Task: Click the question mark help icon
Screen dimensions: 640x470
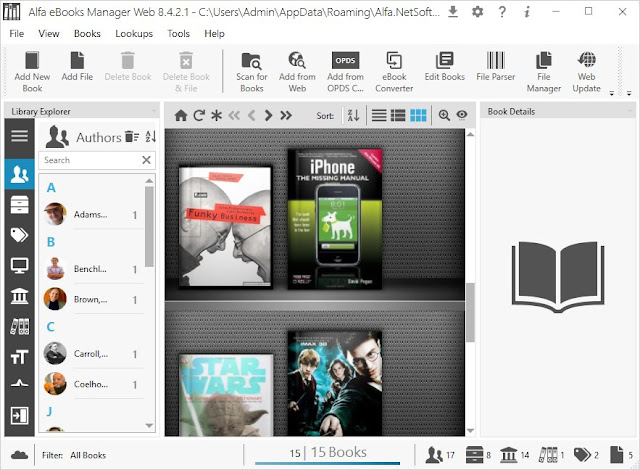Action: pyautogui.click(x=502, y=12)
